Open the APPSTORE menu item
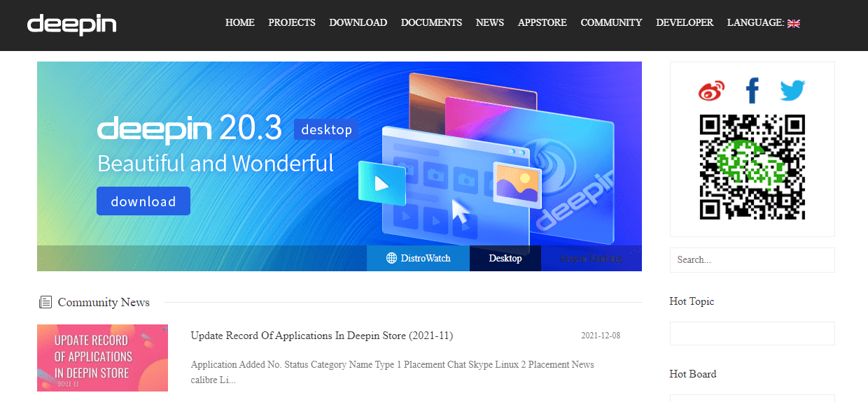This screenshot has width=868, height=402. point(542,22)
